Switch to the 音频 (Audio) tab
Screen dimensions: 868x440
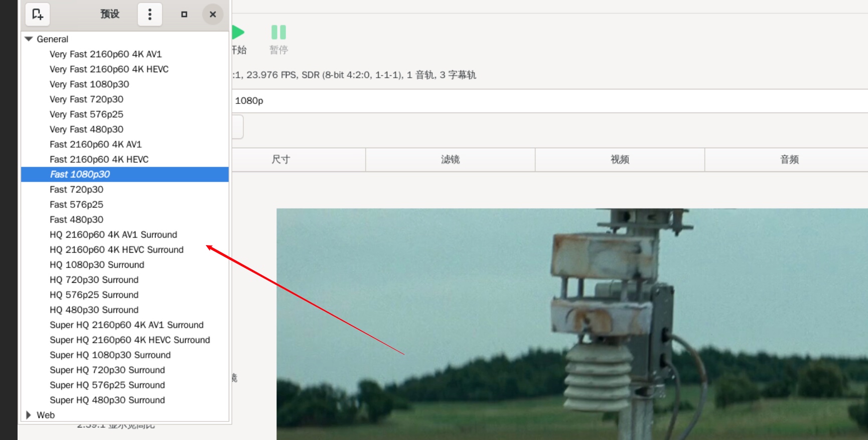(x=789, y=159)
